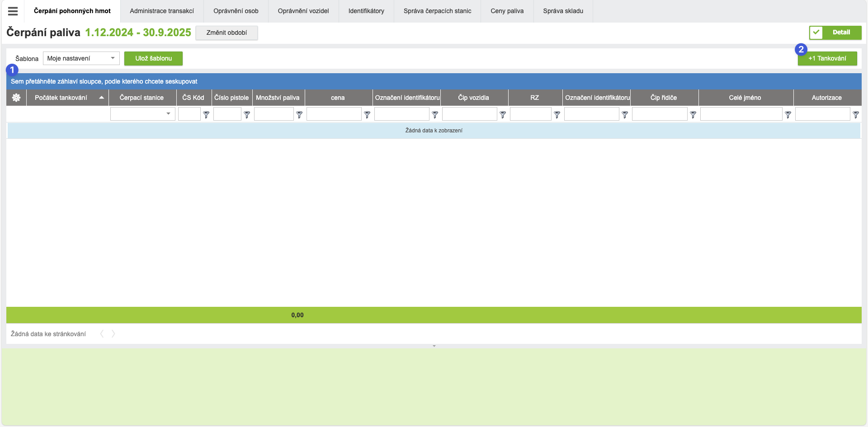The image size is (868, 427).
Task: Go to next page arrow
Action: pyautogui.click(x=113, y=334)
